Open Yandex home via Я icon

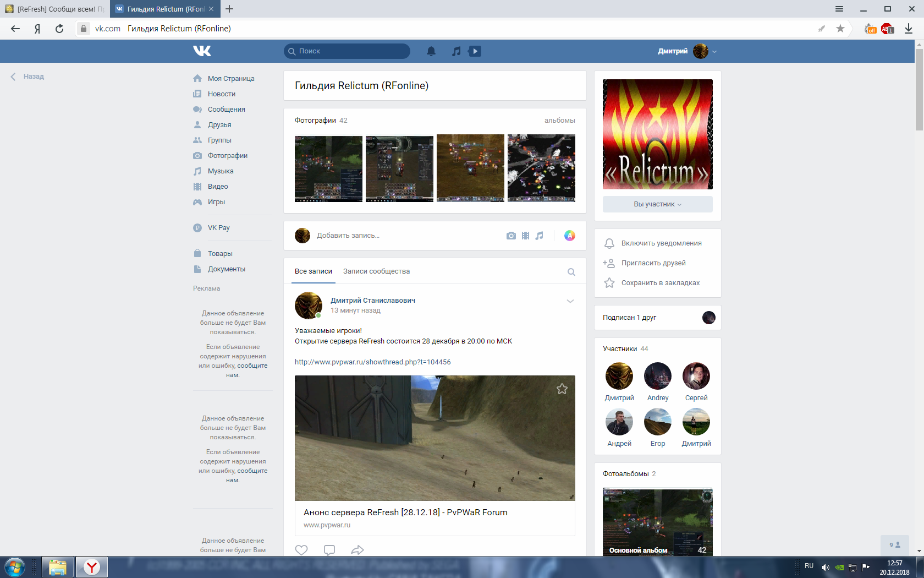coord(37,29)
